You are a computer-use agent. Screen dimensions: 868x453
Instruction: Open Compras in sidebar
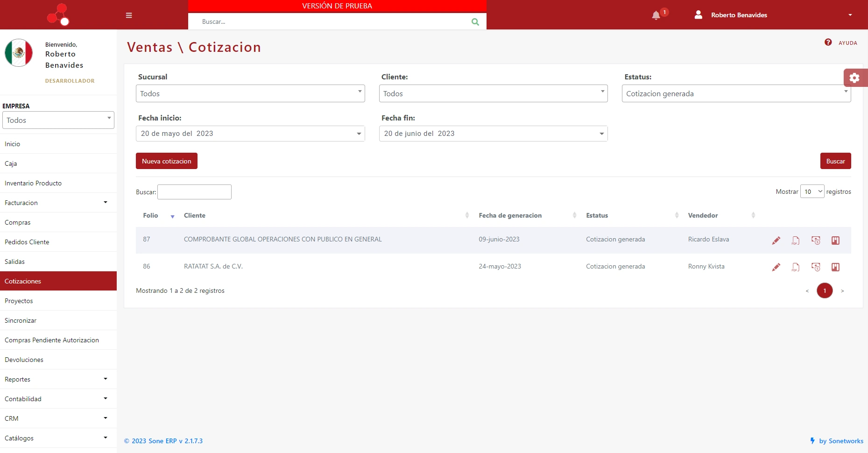(x=58, y=222)
